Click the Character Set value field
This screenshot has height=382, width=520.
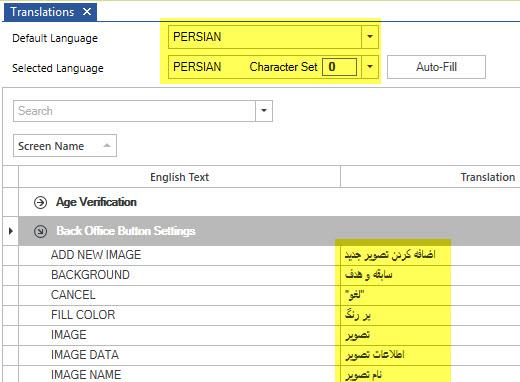tap(339, 67)
